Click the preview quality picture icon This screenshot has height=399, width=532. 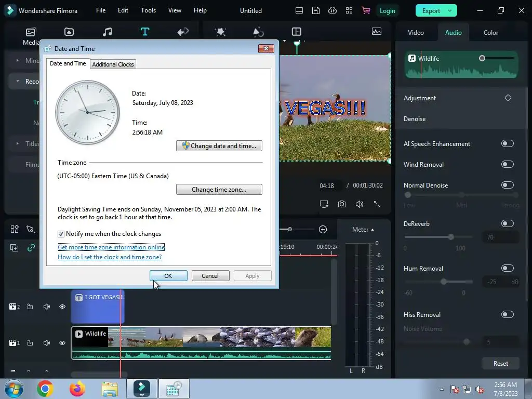point(377,31)
